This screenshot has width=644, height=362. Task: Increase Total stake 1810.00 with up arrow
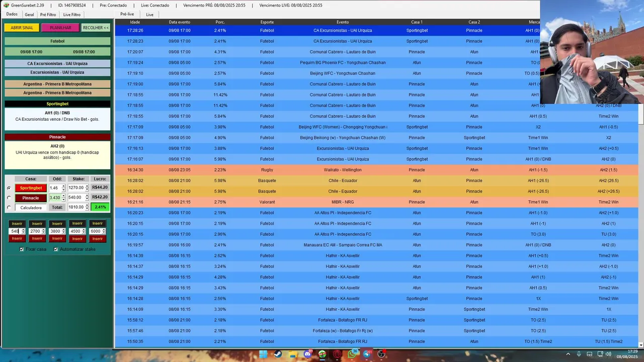(x=87, y=205)
